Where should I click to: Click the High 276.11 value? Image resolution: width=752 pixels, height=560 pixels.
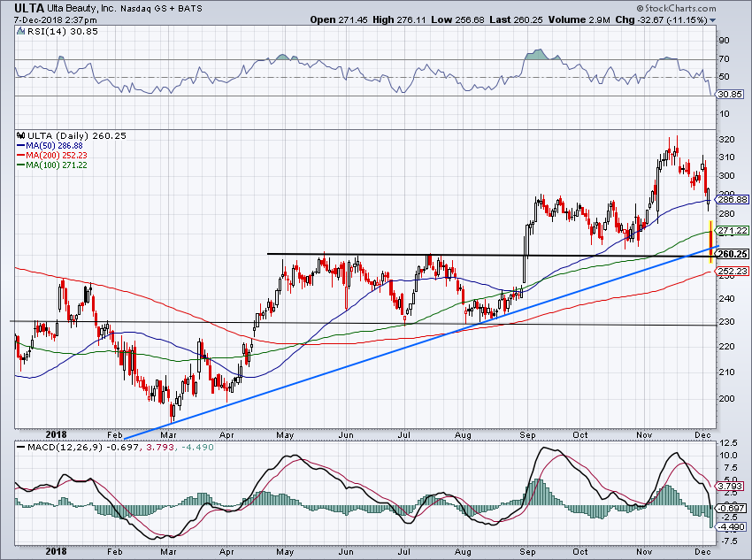point(399,20)
